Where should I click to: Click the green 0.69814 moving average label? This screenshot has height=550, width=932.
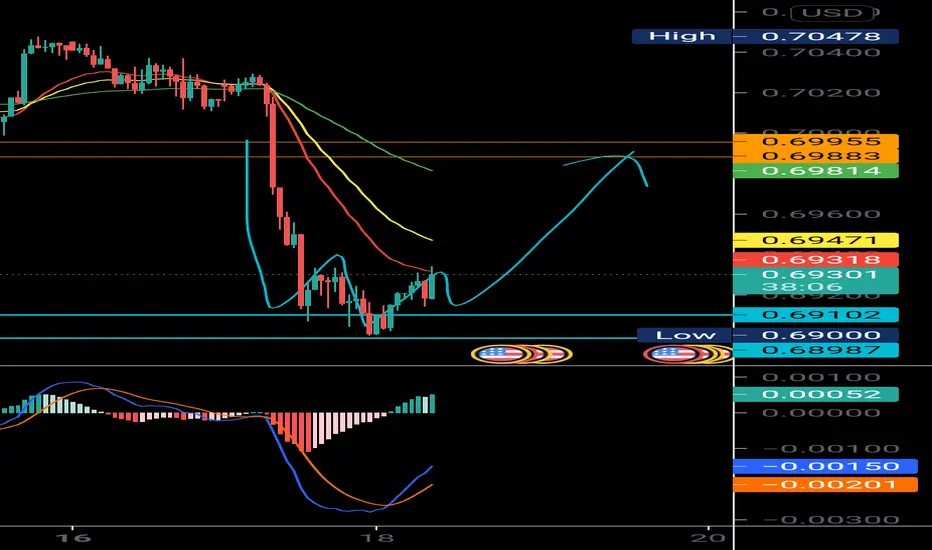816,171
